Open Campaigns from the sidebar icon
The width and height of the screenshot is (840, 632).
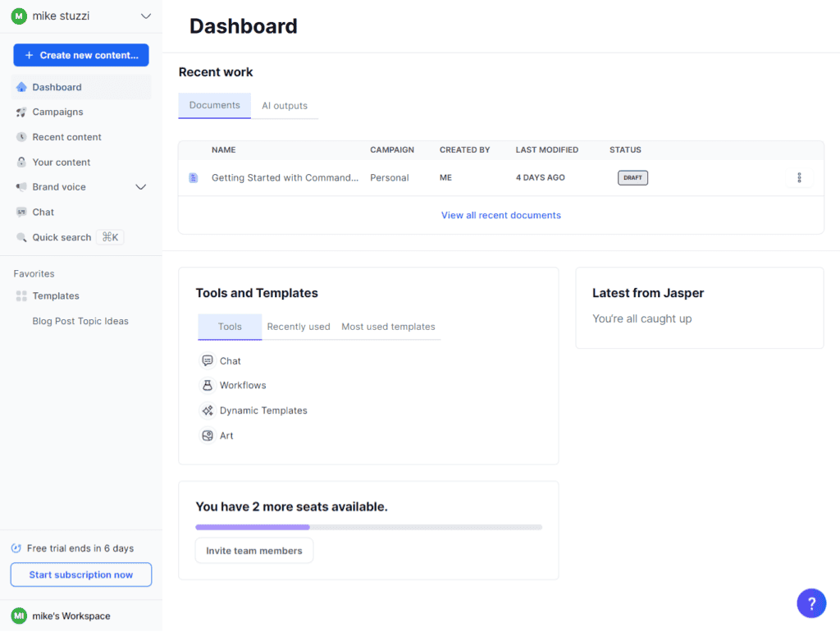(x=21, y=112)
